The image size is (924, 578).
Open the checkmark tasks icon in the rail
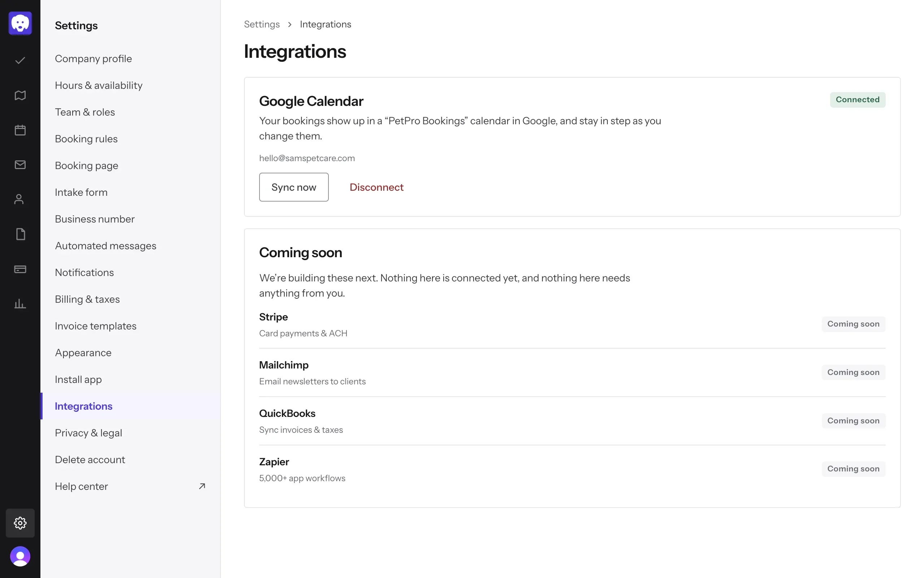coord(20,60)
